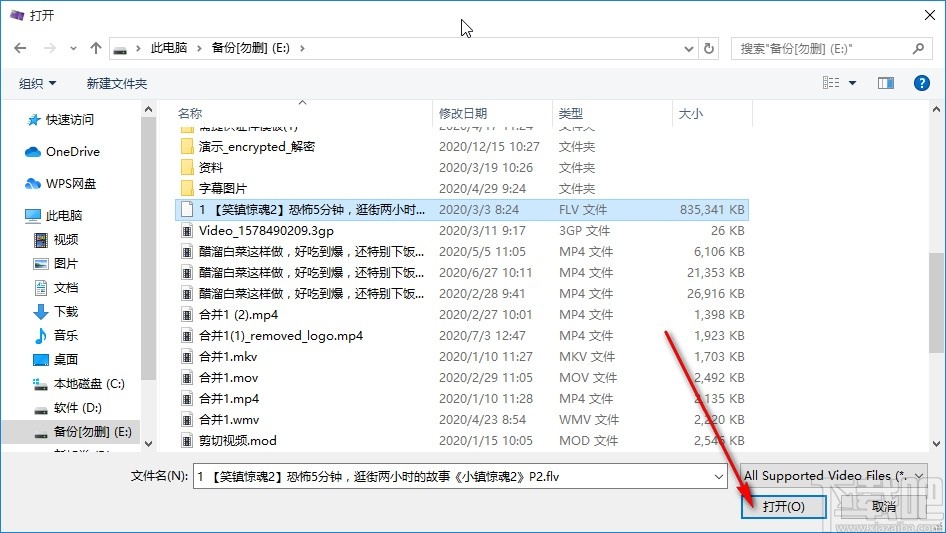The image size is (946, 533).
Task: Create folder with 新建文件夹
Action: point(116,83)
